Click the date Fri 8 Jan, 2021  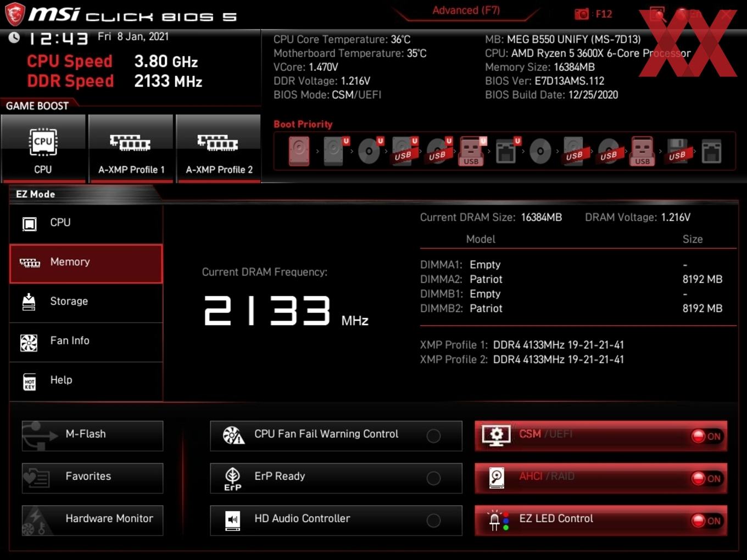(133, 37)
